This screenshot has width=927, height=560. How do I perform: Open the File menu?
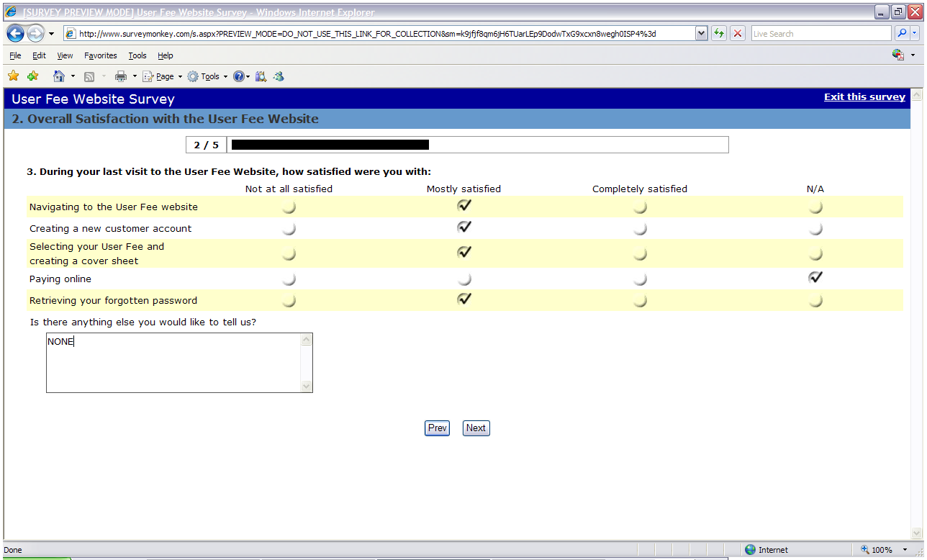coord(15,55)
